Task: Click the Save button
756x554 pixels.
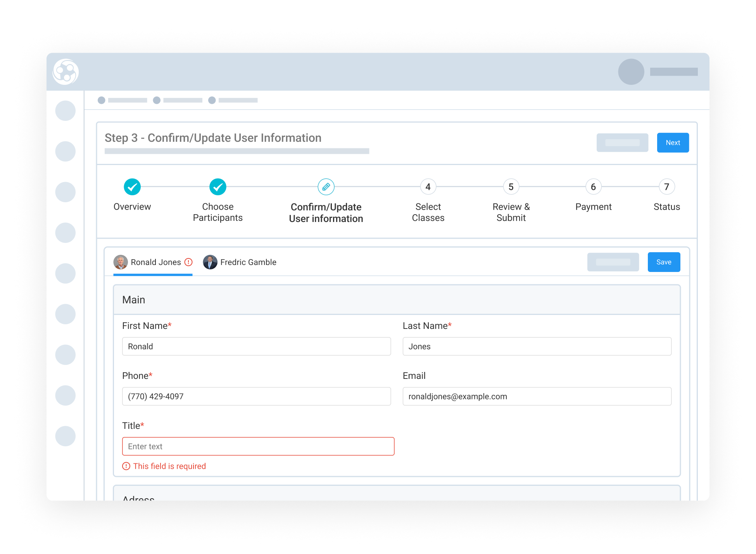Action: [x=664, y=262]
